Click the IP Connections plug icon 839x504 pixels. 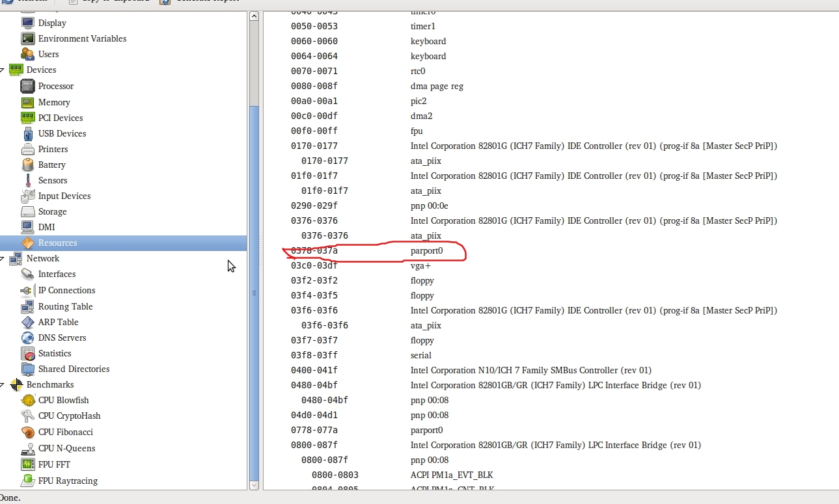pyautogui.click(x=27, y=290)
